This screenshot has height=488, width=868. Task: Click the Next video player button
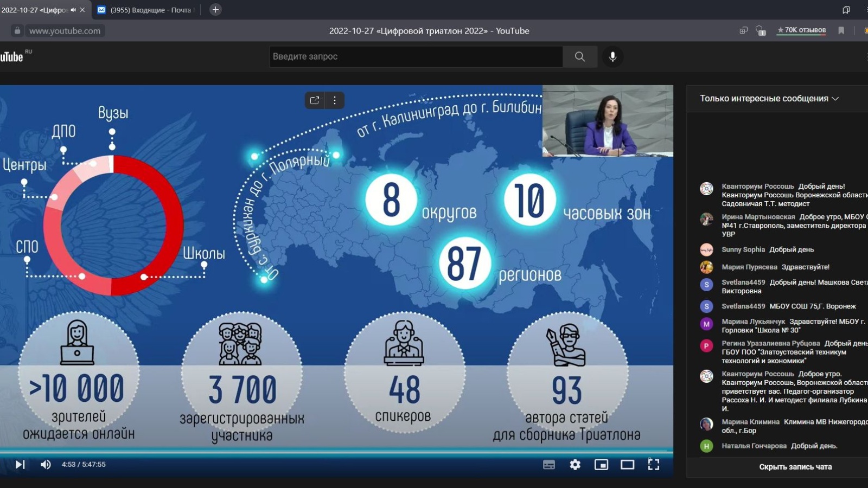click(x=20, y=465)
